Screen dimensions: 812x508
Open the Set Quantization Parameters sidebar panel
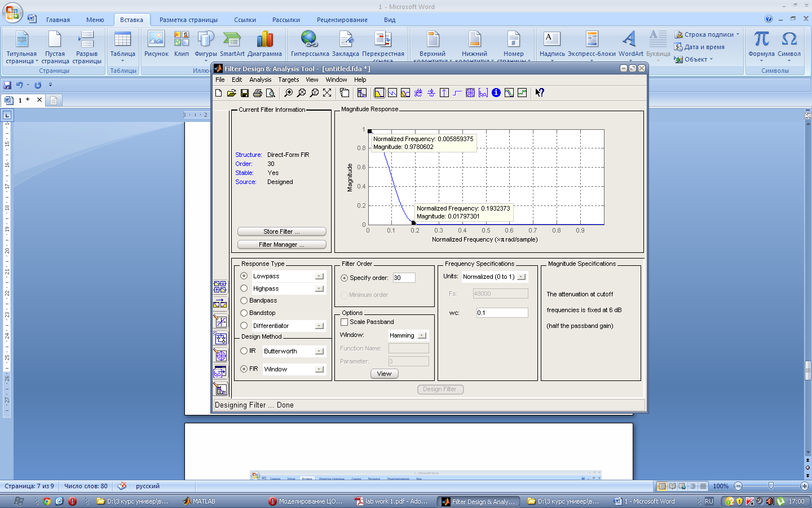(x=220, y=322)
